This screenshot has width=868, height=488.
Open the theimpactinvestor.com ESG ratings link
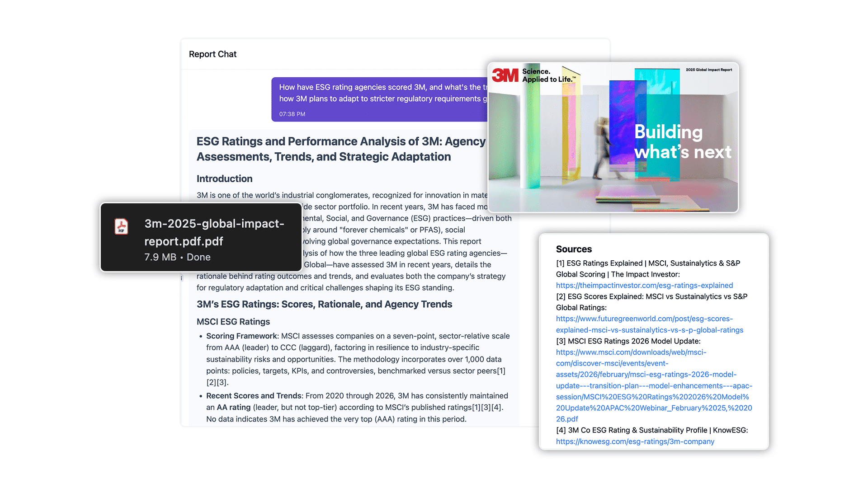[x=644, y=285]
